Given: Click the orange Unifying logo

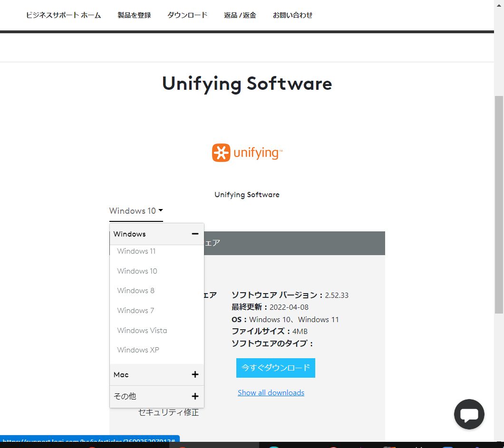Looking at the screenshot, I should coord(247,153).
